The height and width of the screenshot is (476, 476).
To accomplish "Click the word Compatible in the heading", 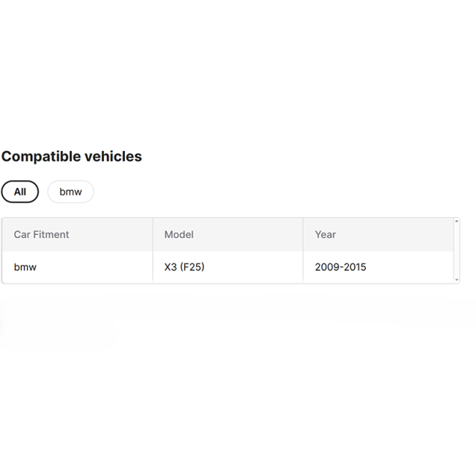I will click(x=41, y=157).
